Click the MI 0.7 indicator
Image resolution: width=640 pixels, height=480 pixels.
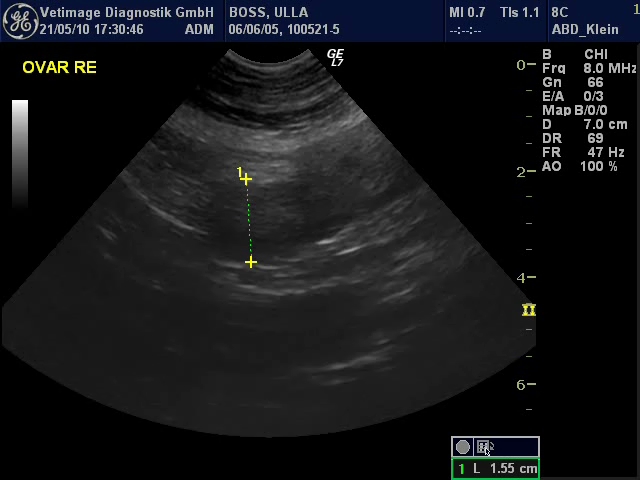point(467,12)
